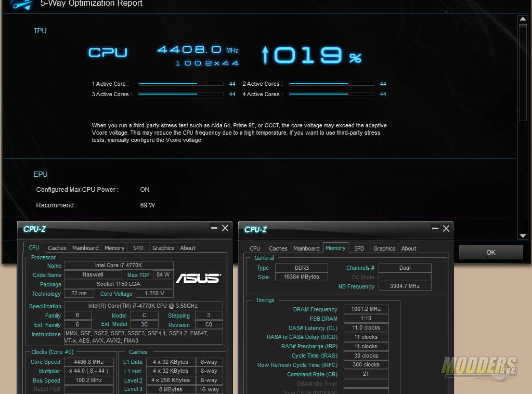532x394 pixels.
Task: Click the Core Speed value '4406.8 MHz'
Action: coord(88,362)
